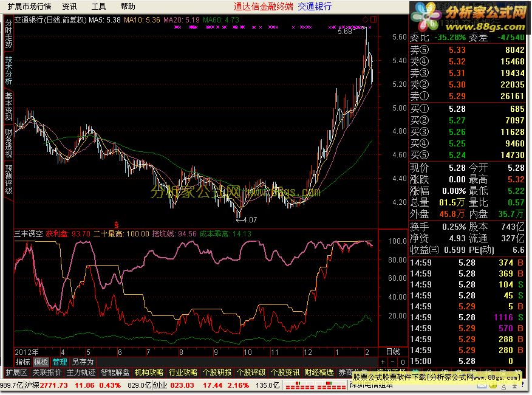The height and width of the screenshot is (395, 532).
Task: Open the 主力轨迹 bottom tab
Action: point(81,373)
